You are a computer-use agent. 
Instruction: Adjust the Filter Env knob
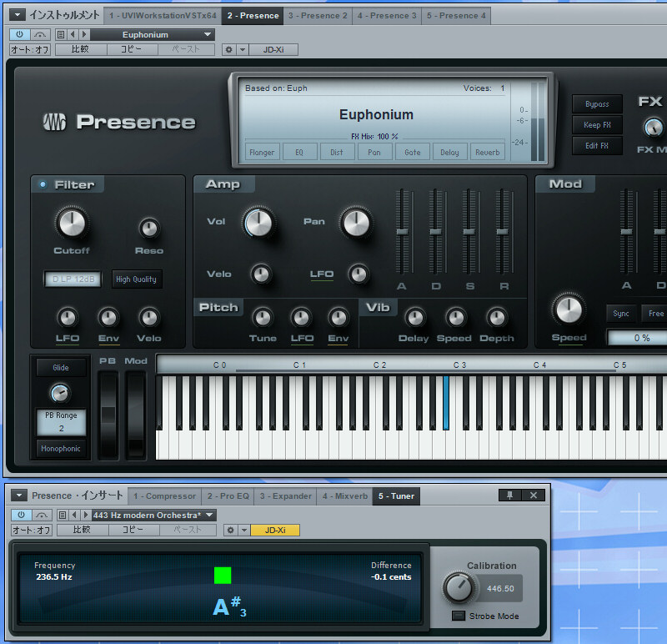click(108, 318)
